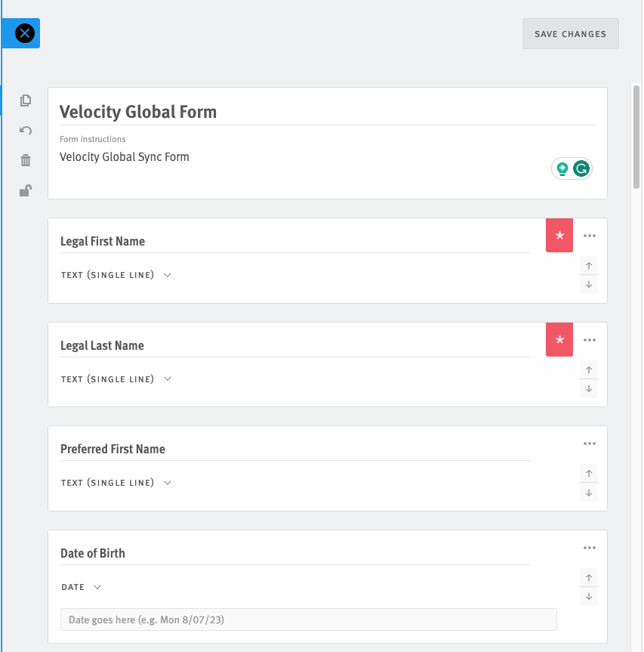Screen dimensions: 644x652
Task: Toggle required asterisk on Legal Last Name
Action: point(559,340)
